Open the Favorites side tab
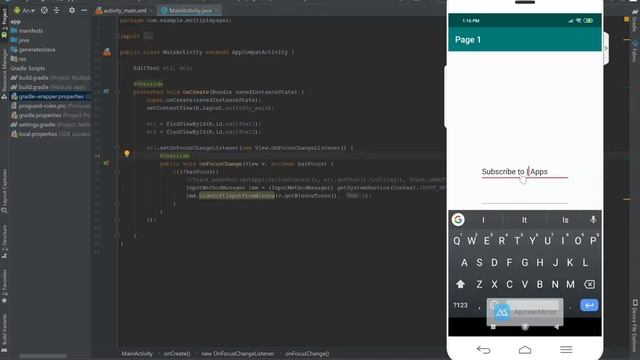 click(x=4, y=286)
